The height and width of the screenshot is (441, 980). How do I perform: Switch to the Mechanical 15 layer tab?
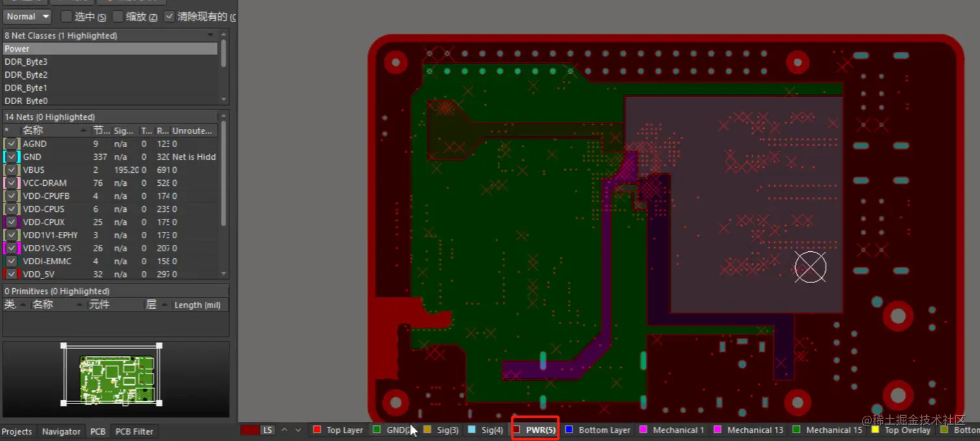828,430
